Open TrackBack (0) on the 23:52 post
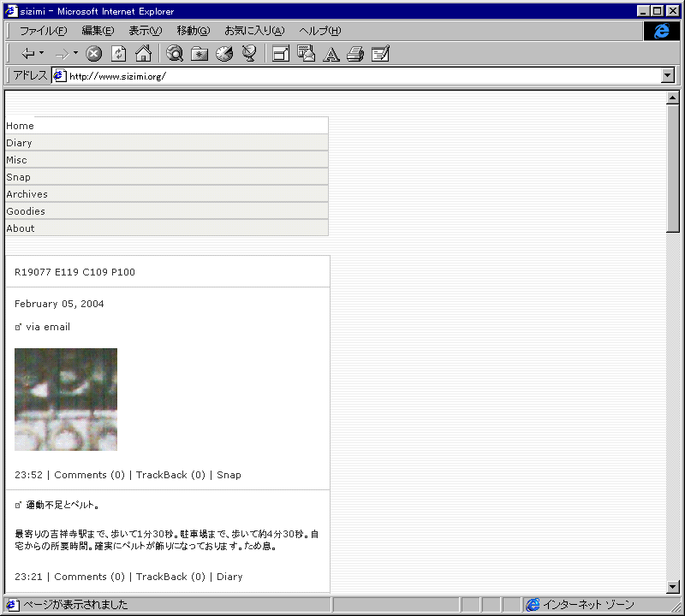Viewport: 685px width, 616px height. pos(170,475)
